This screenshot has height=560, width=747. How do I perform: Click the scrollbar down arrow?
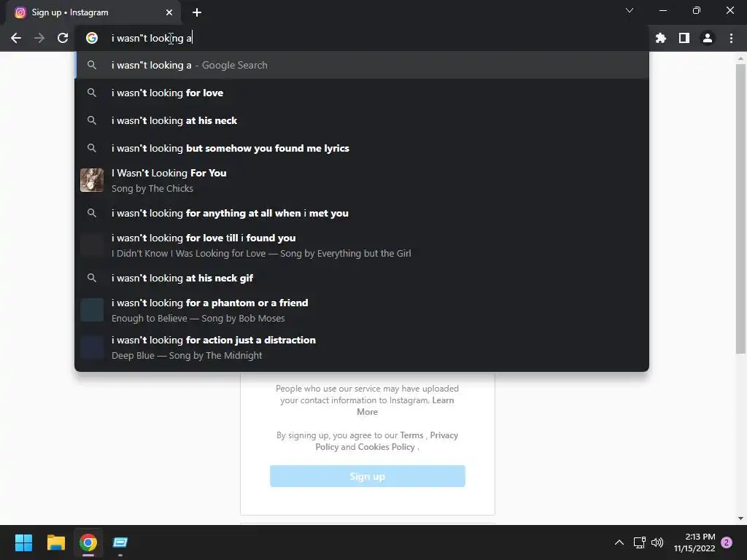coord(740,518)
